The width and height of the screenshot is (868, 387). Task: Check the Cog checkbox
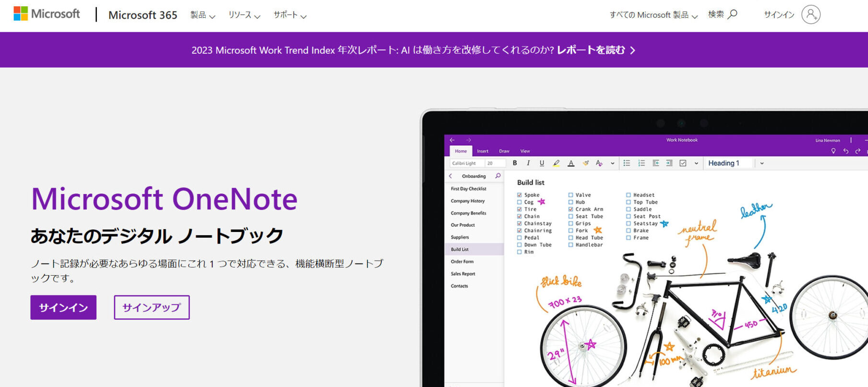click(x=519, y=202)
